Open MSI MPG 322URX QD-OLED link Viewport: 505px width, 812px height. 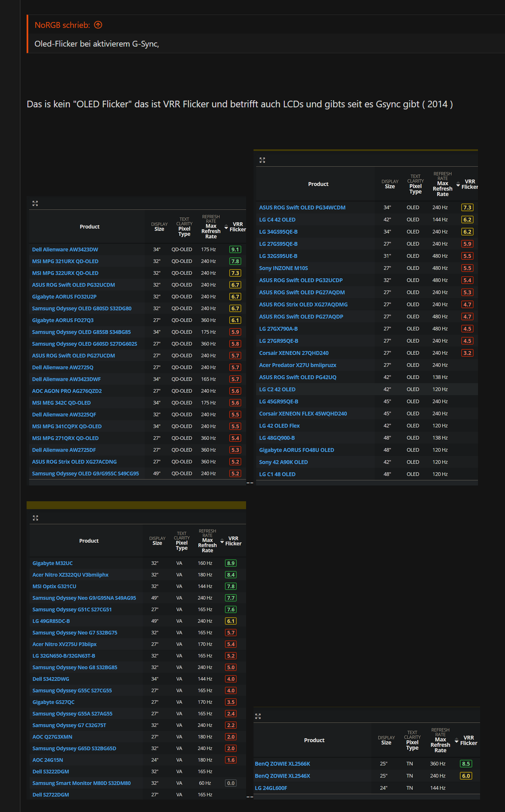coord(65,273)
